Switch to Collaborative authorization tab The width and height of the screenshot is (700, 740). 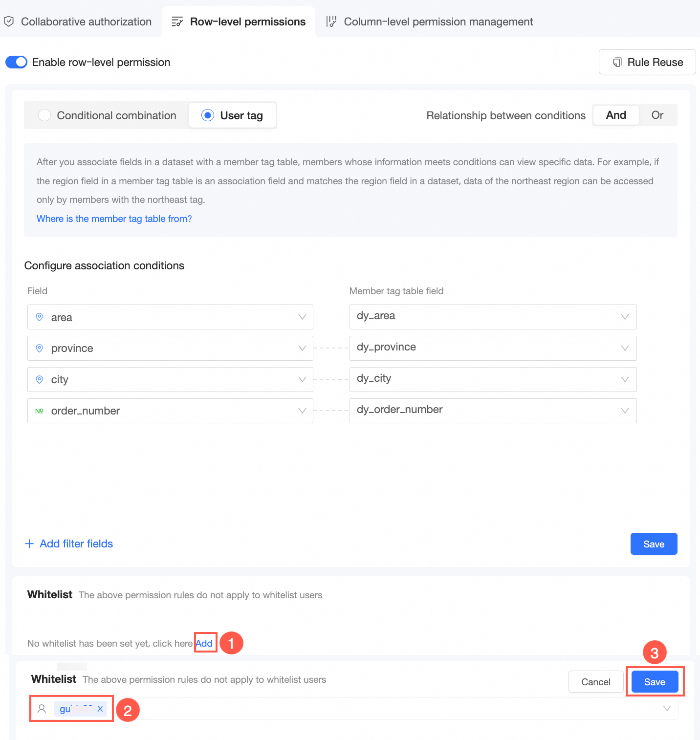coord(86,22)
